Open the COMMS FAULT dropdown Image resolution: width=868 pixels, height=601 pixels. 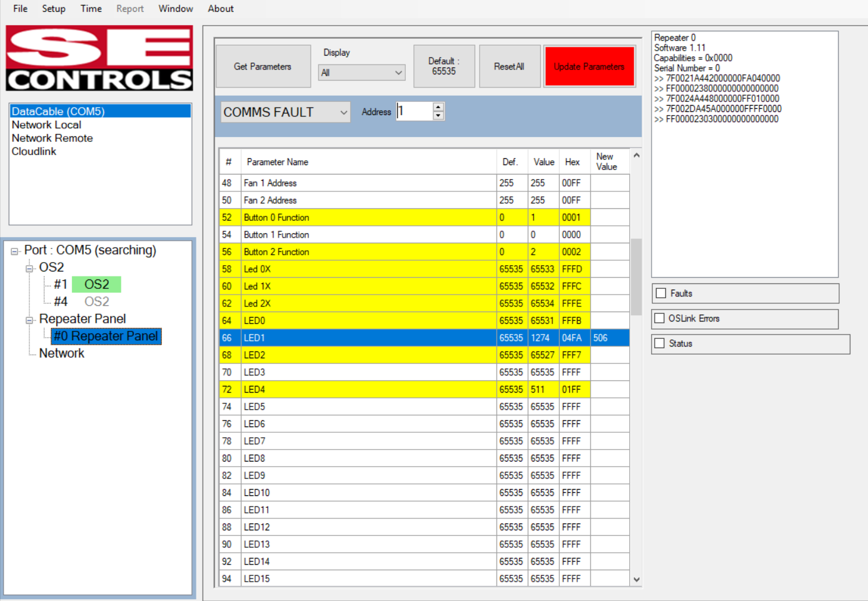coord(285,112)
